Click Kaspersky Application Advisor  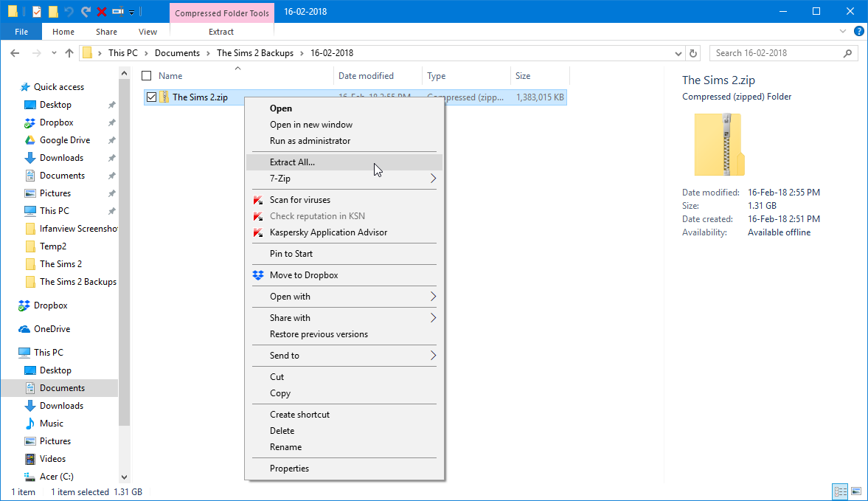click(x=344, y=232)
